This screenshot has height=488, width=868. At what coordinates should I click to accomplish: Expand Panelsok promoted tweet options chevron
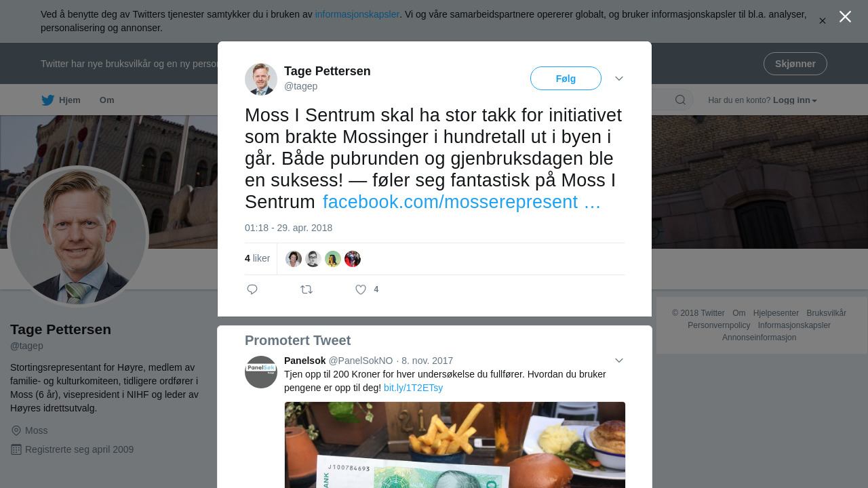point(619,361)
